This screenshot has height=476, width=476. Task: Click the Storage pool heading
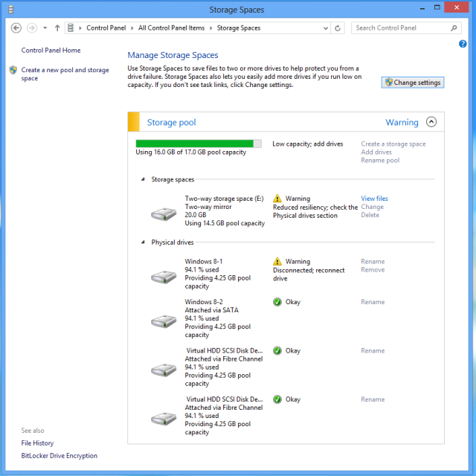171,122
